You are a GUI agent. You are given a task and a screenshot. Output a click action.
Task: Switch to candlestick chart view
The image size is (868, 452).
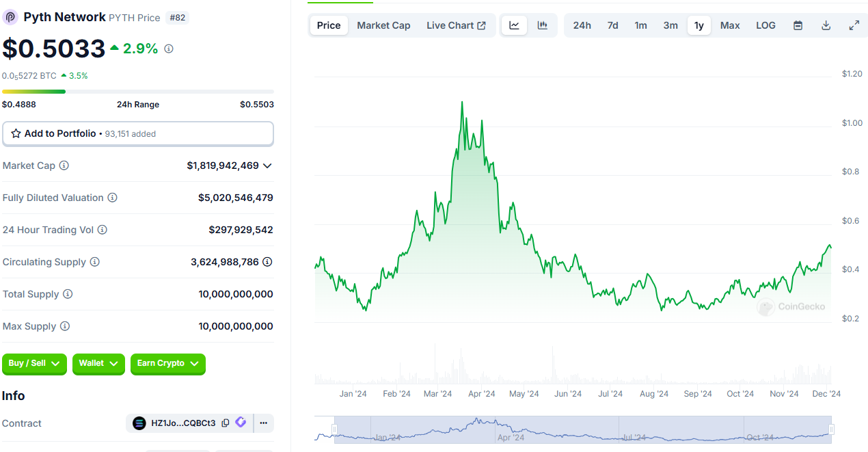coord(543,25)
